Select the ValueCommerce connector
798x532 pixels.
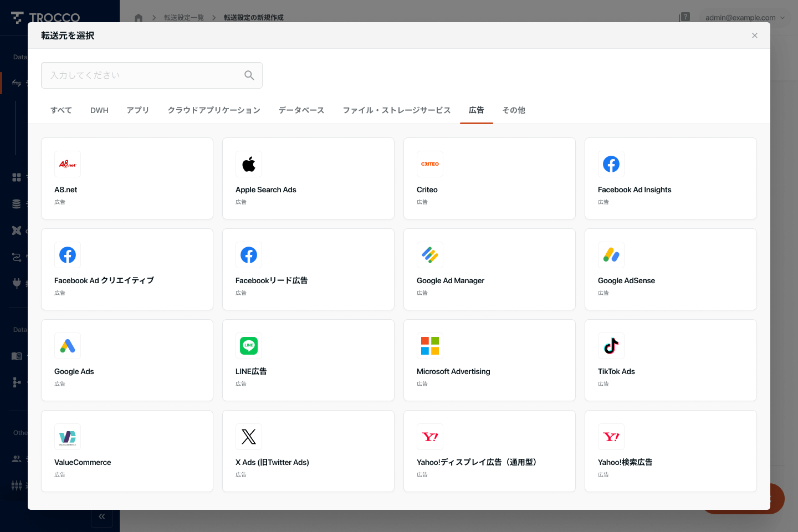[x=127, y=451]
